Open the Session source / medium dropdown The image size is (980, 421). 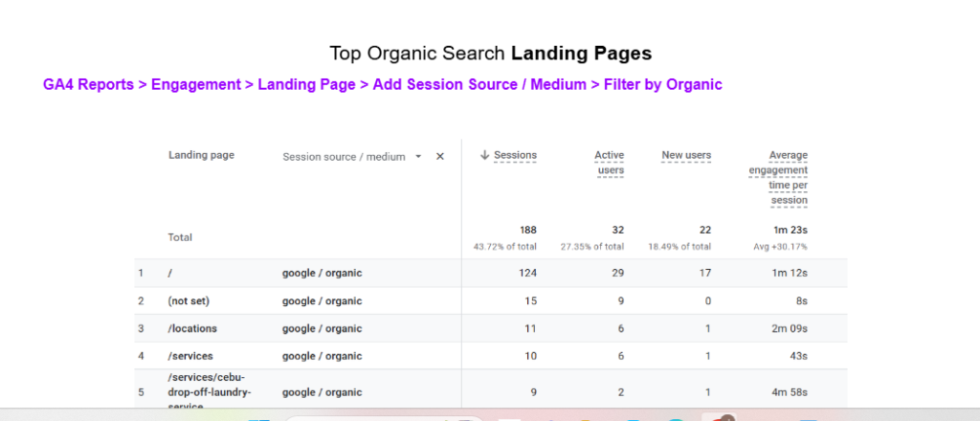(418, 157)
